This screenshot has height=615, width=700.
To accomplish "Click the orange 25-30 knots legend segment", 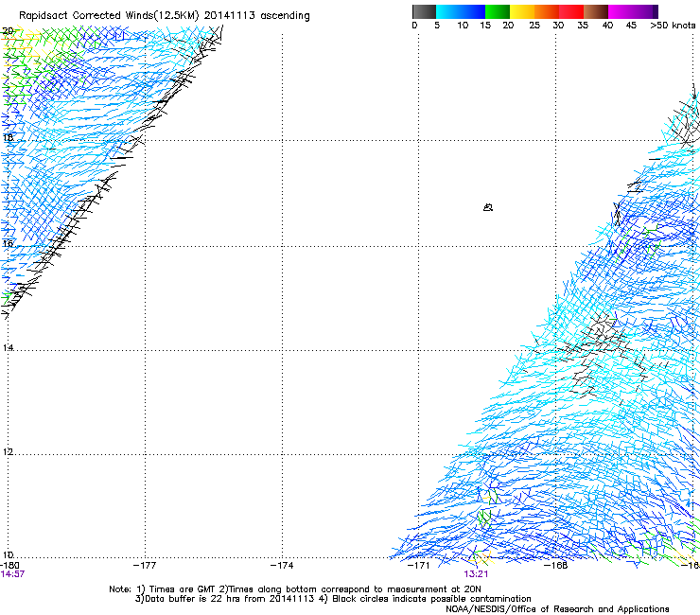I will tap(547, 11).
